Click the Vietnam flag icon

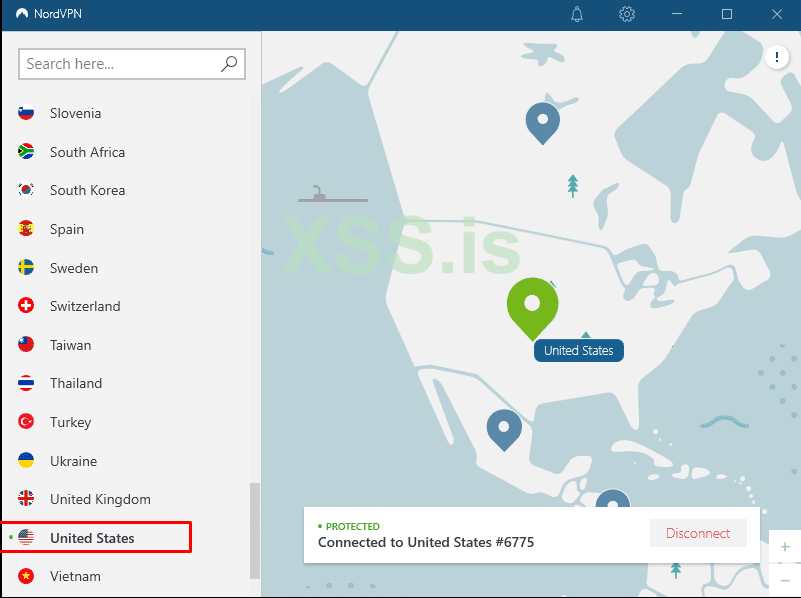[26, 576]
